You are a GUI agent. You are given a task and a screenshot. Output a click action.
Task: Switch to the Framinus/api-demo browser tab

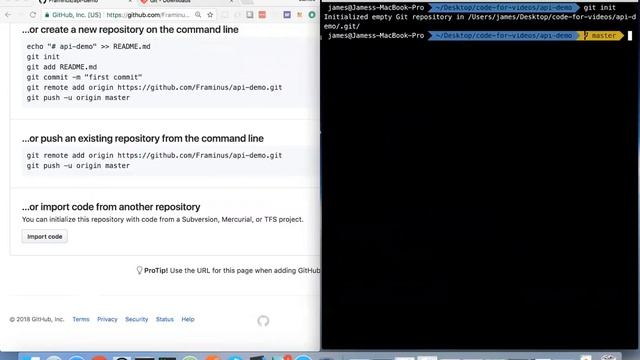pos(73,2)
